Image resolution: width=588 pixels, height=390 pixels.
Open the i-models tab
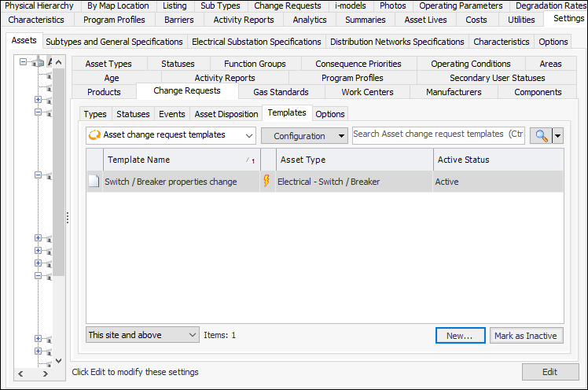(x=351, y=6)
